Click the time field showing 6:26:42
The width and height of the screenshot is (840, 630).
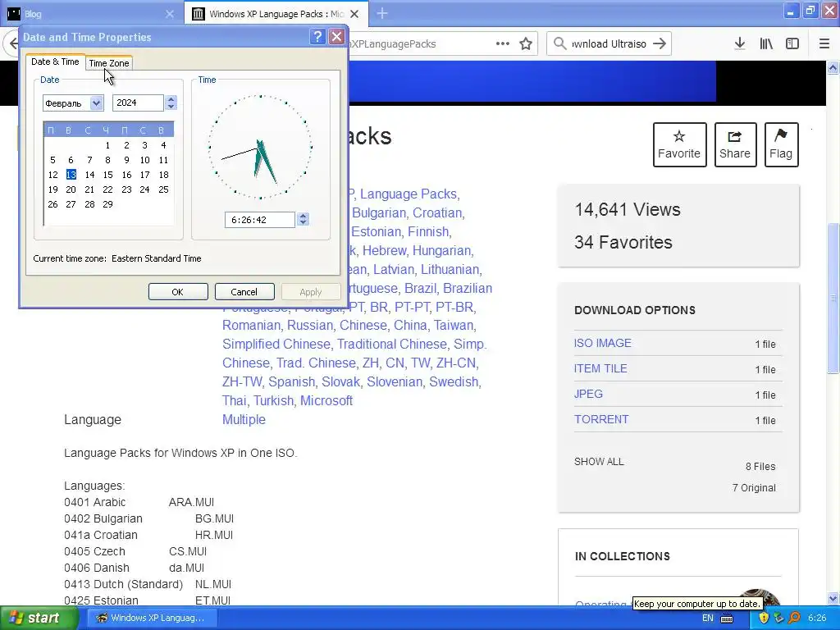[x=260, y=220]
